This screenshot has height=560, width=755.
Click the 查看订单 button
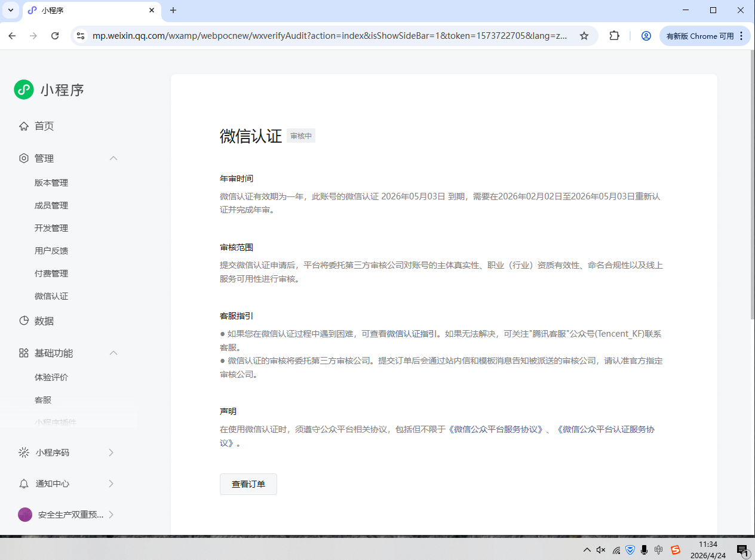pos(248,484)
